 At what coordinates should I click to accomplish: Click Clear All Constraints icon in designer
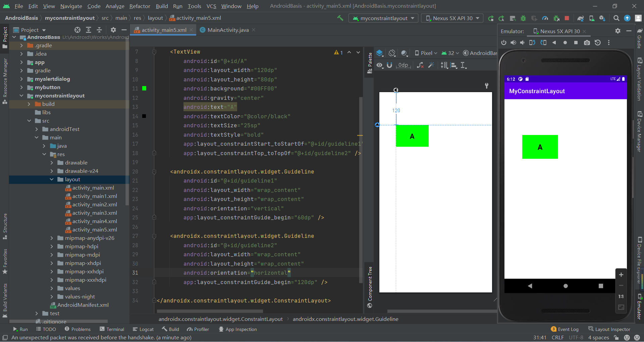[x=420, y=65]
